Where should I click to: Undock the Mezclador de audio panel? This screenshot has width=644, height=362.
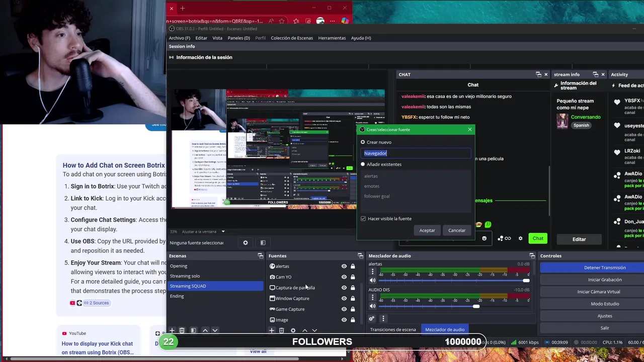coord(532,256)
